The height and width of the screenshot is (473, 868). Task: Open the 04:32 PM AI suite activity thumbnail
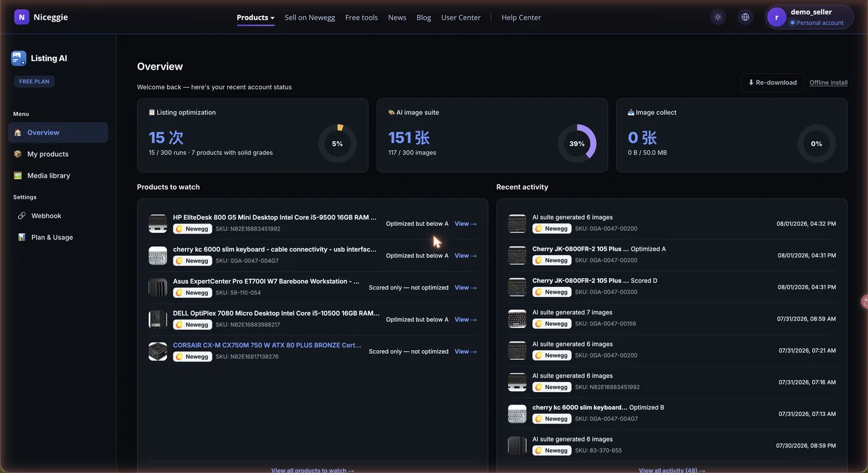pyautogui.click(x=517, y=223)
